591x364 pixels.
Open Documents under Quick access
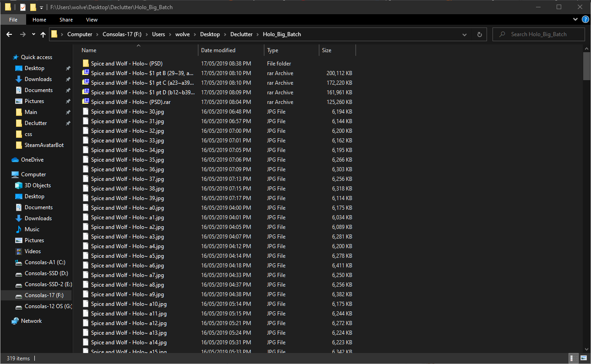pyautogui.click(x=38, y=90)
